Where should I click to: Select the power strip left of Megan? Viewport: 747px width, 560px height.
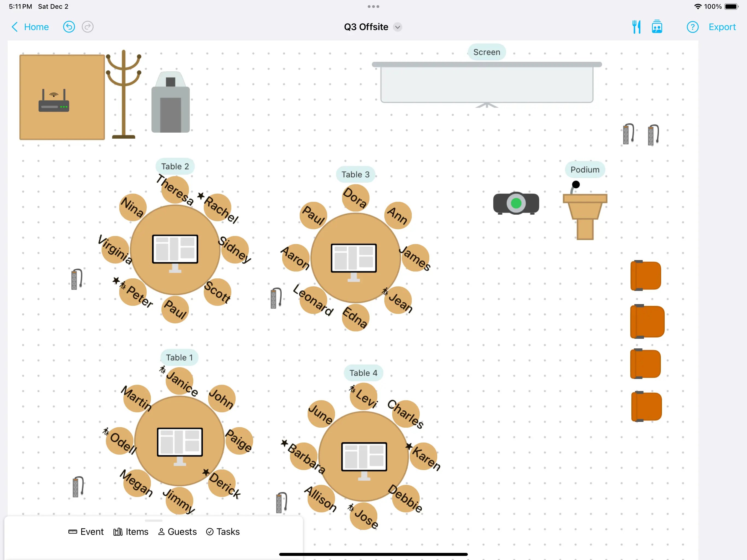point(78,487)
